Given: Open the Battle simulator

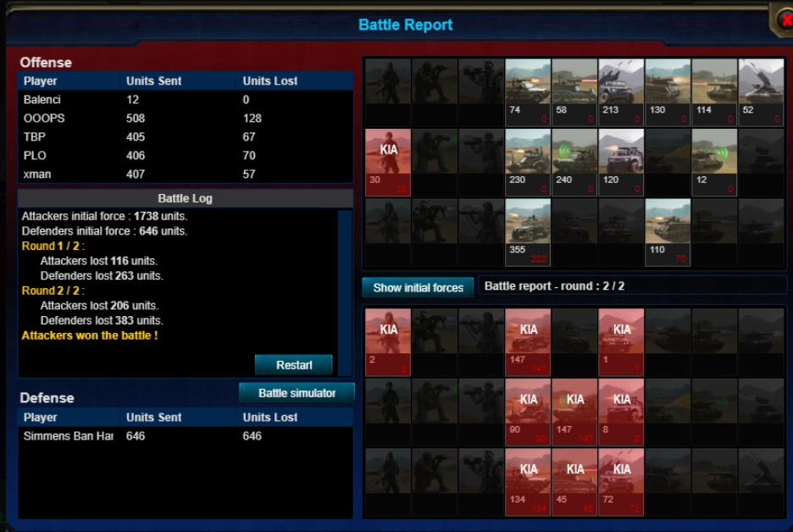Looking at the screenshot, I should pos(297,393).
